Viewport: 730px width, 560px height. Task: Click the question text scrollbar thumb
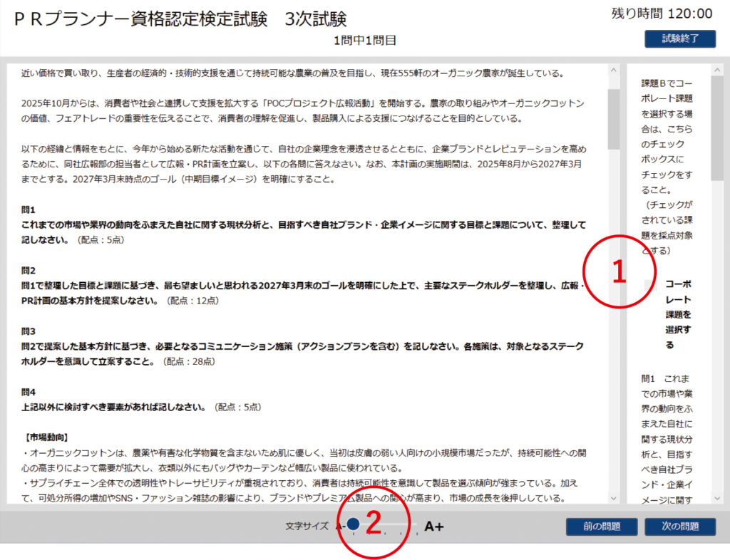[613, 118]
